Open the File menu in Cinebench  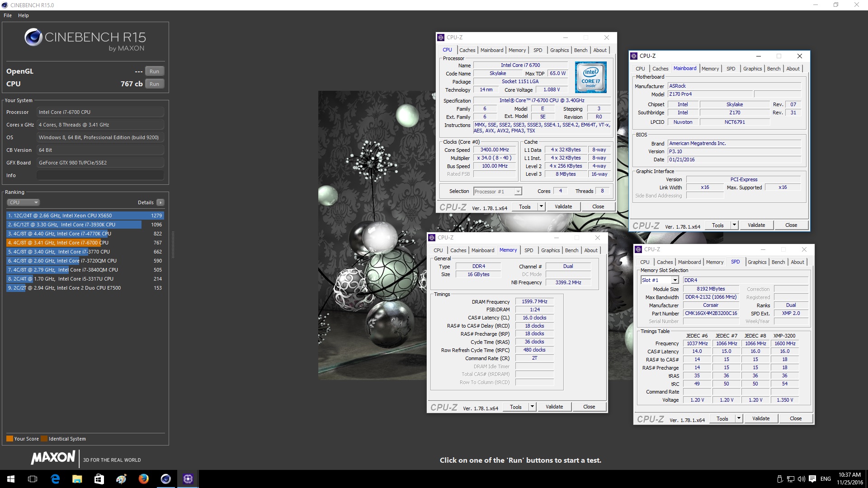click(8, 15)
